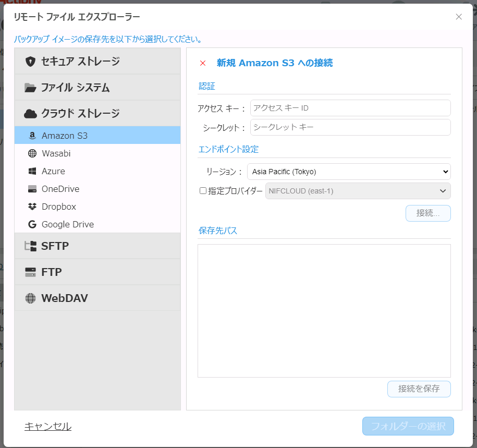Screen dimensions: 477x448
Task: Click the セキュア ストレージ shield icon
Action: 30,62
